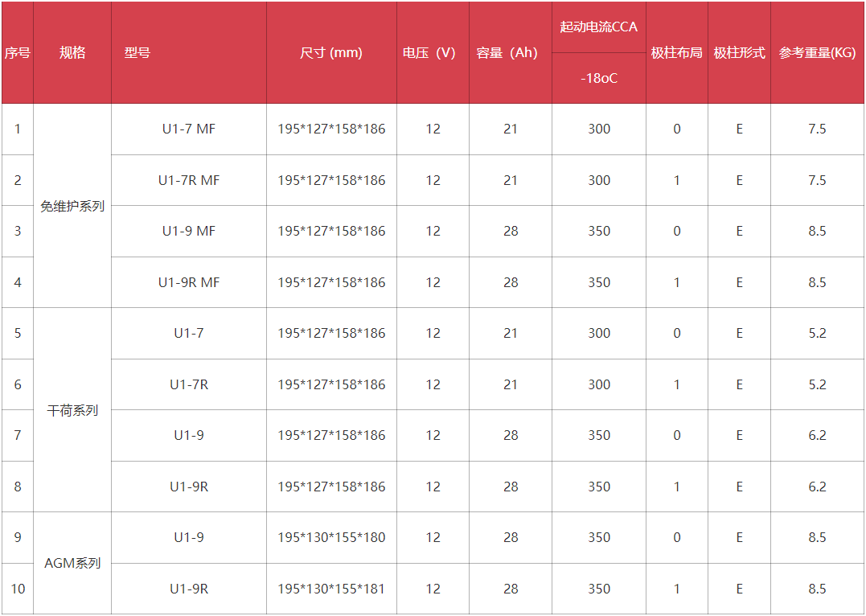This screenshot has height=616, width=866.
Task: Click the row number 10 cell
Action: (18, 589)
